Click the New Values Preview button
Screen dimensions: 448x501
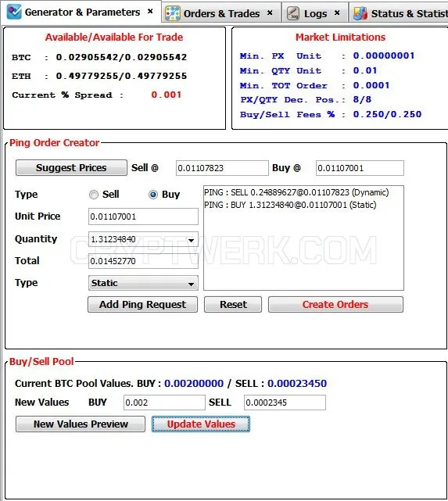[x=81, y=424]
